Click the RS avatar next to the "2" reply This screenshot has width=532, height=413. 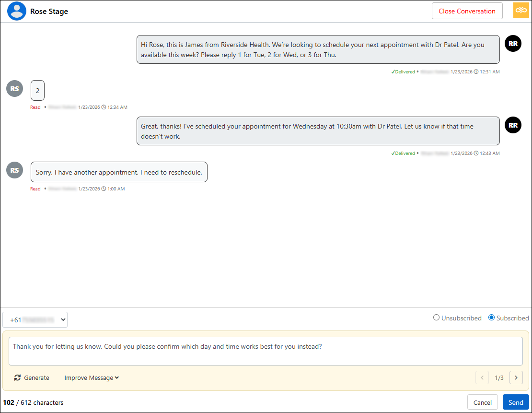click(x=14, y=89)
